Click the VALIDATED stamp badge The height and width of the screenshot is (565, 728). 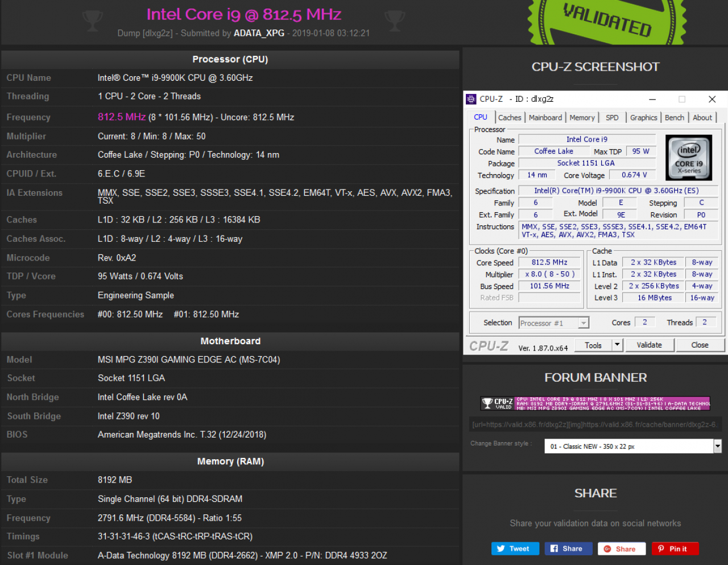pyautogui.click(x=606, y=21)
